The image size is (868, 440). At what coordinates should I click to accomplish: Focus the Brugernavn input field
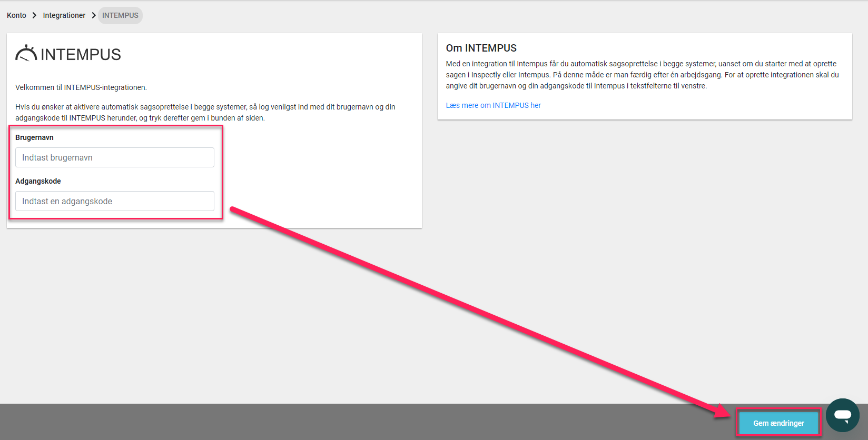coord(115,157)
